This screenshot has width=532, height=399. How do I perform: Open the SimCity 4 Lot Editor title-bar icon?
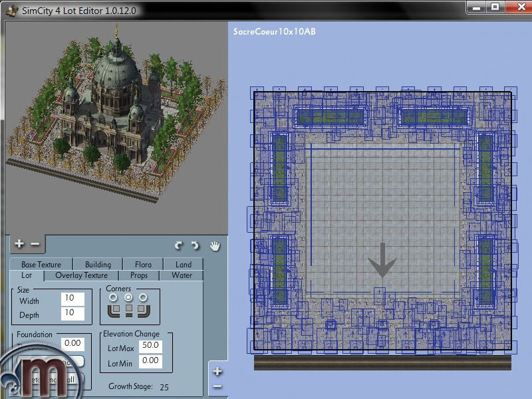(12, 11)
